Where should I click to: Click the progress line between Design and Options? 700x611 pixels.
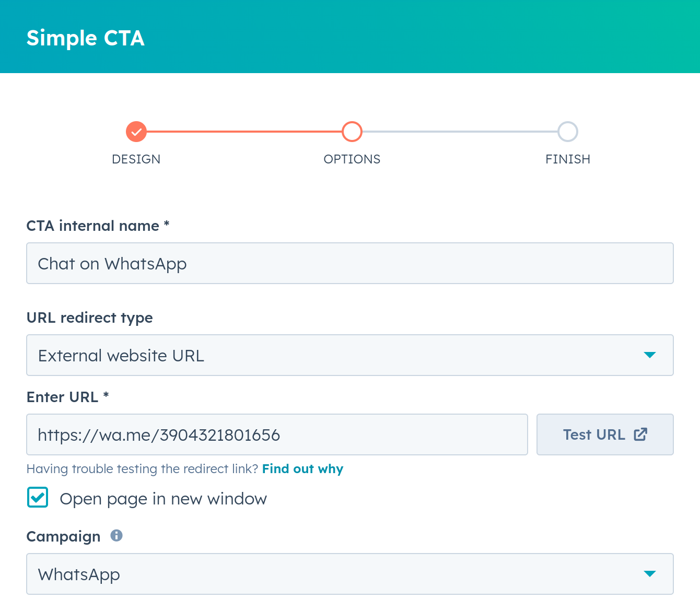[x=244, y=132]
